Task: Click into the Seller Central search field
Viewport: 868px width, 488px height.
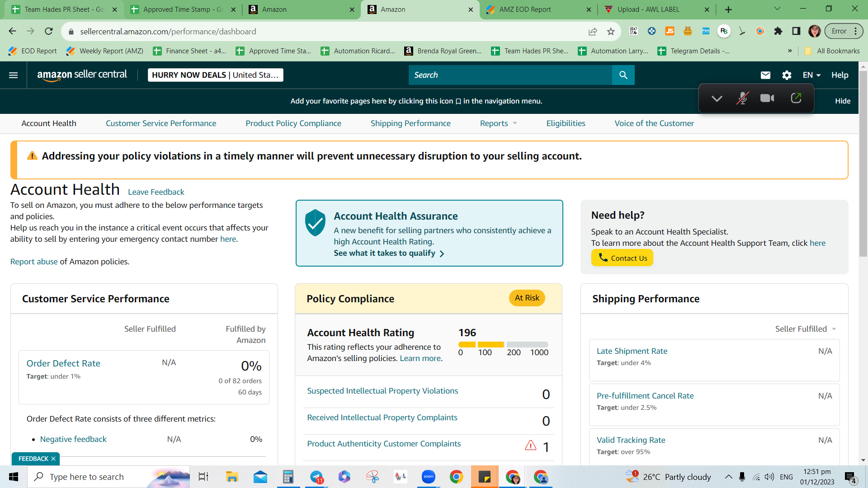Action: [510, 75]
